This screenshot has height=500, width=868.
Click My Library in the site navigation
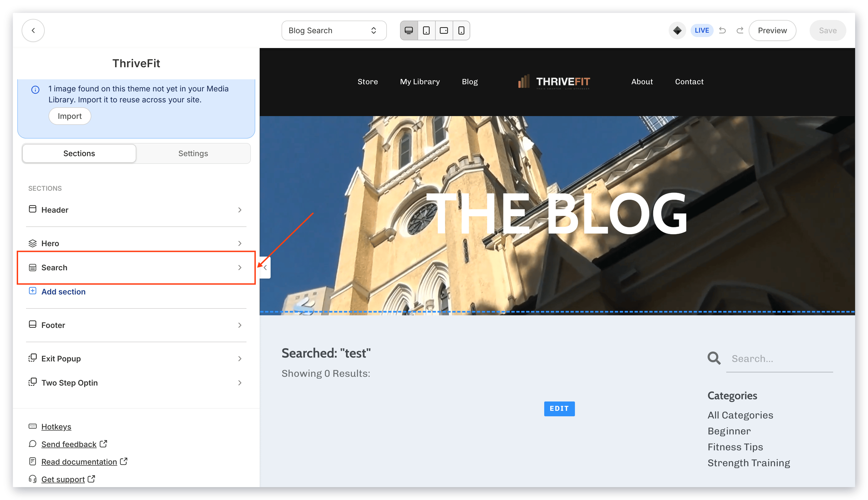pyautogui.click(x=419, y=82)
